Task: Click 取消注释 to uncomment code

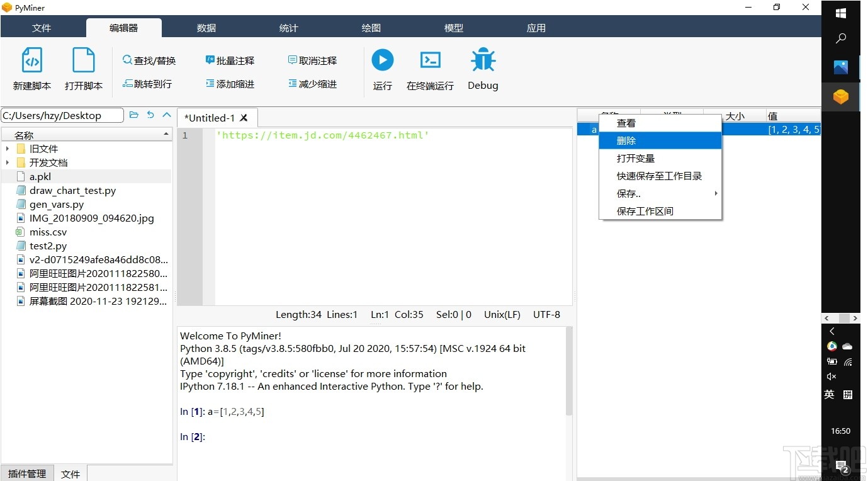Action: 312,60
